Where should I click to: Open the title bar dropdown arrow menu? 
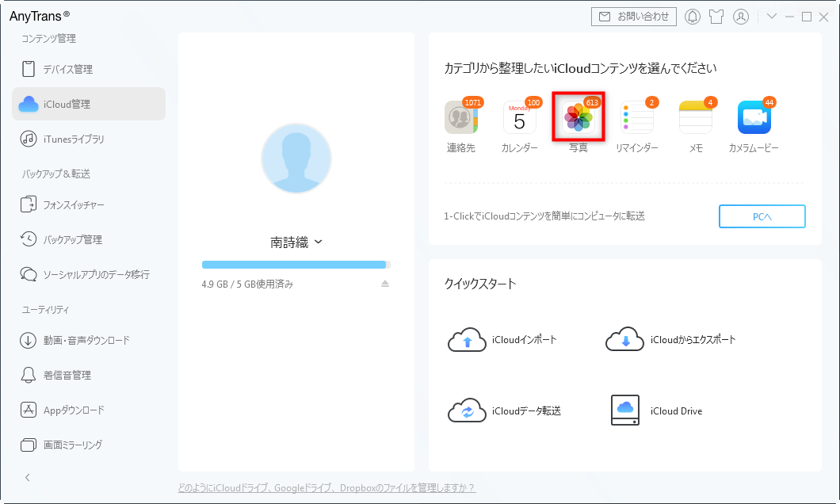pyautogui.click(x=771, y=16)
